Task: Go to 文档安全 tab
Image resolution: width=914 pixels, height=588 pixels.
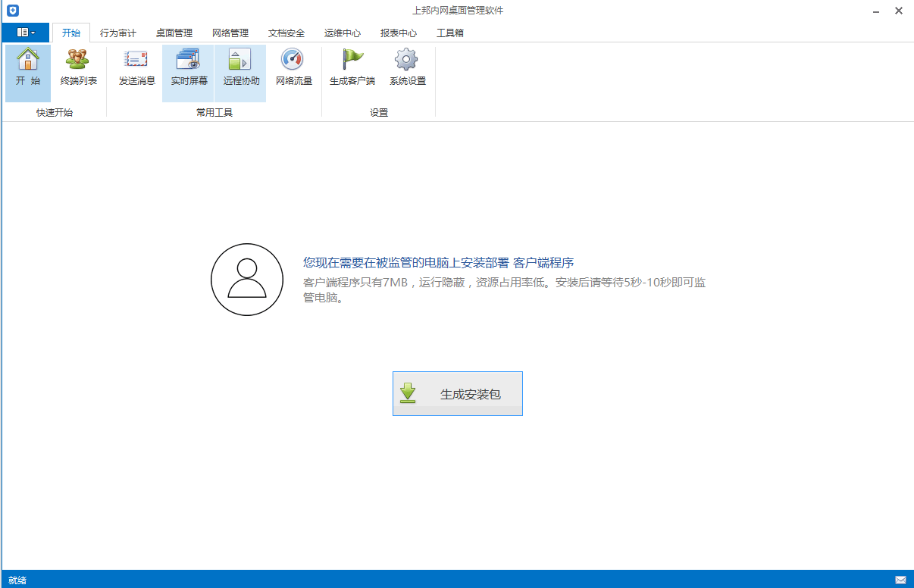Action: 286,33
